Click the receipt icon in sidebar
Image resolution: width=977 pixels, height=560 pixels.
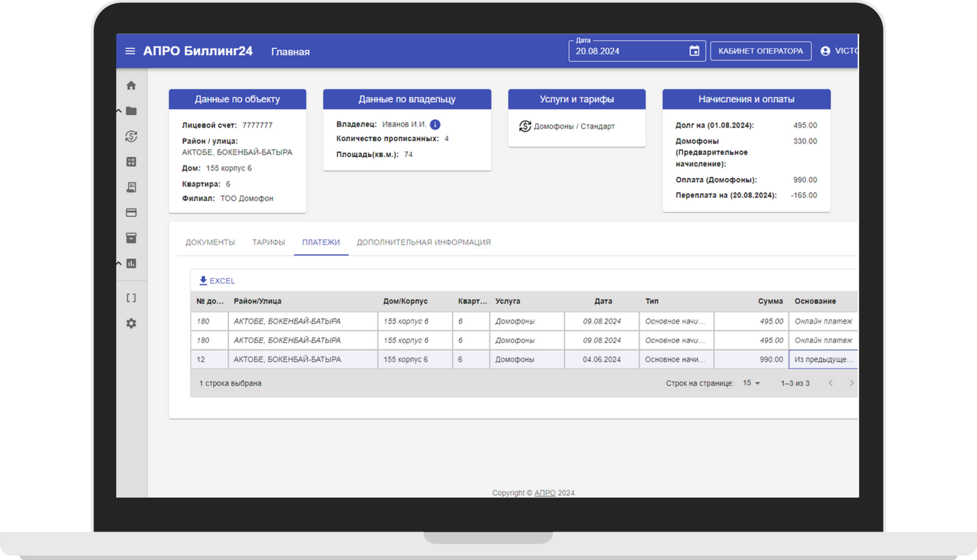131,187
